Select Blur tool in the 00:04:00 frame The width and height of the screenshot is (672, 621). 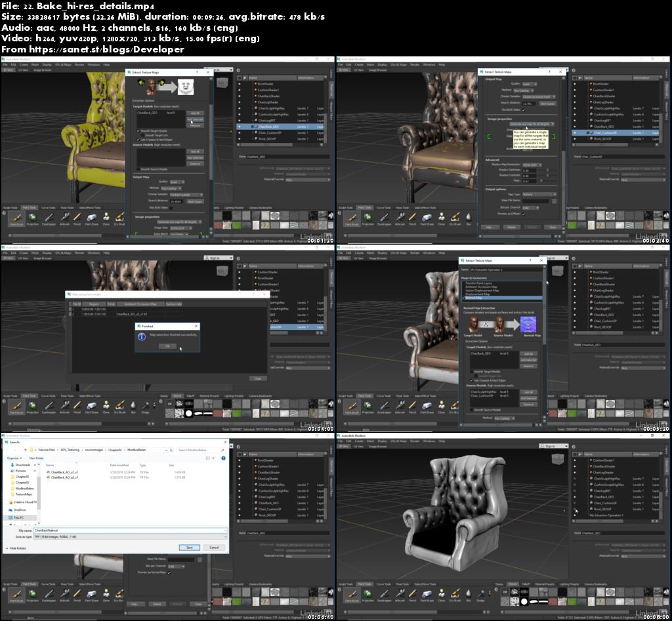pos(133,407)
